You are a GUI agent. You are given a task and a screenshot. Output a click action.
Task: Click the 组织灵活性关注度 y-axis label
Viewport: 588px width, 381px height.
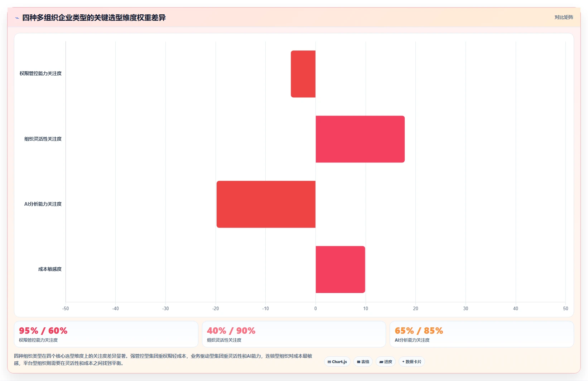pyautogui.click(x=43, y=139)
